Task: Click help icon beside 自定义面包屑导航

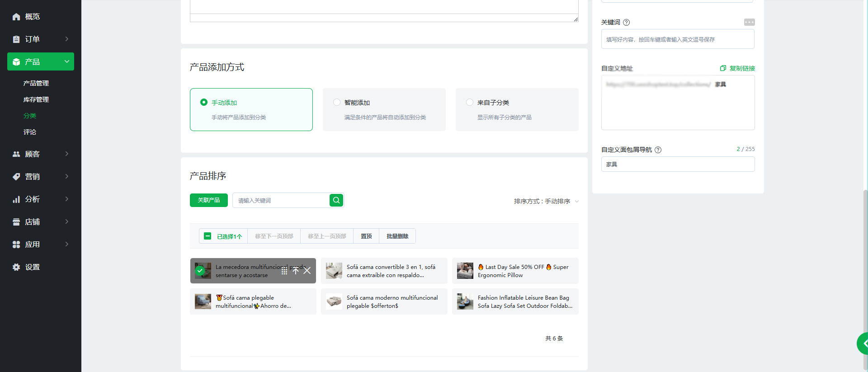Action: (x=658, y=150)
